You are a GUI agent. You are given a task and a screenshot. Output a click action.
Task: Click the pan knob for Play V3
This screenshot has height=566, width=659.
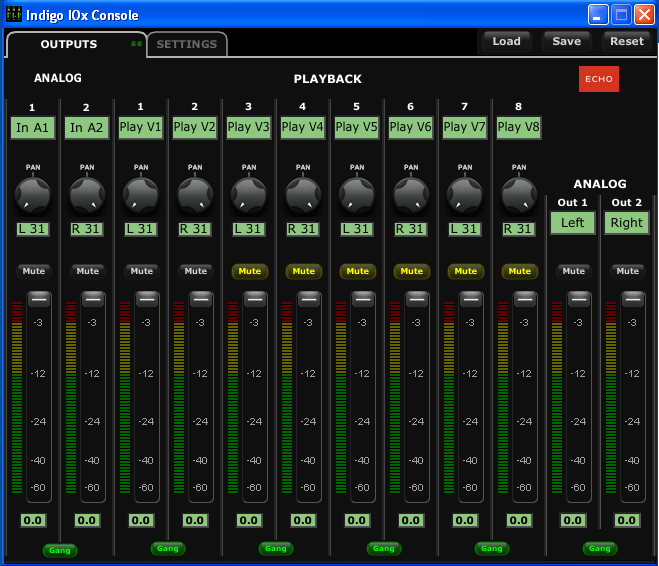coord(249,193)
